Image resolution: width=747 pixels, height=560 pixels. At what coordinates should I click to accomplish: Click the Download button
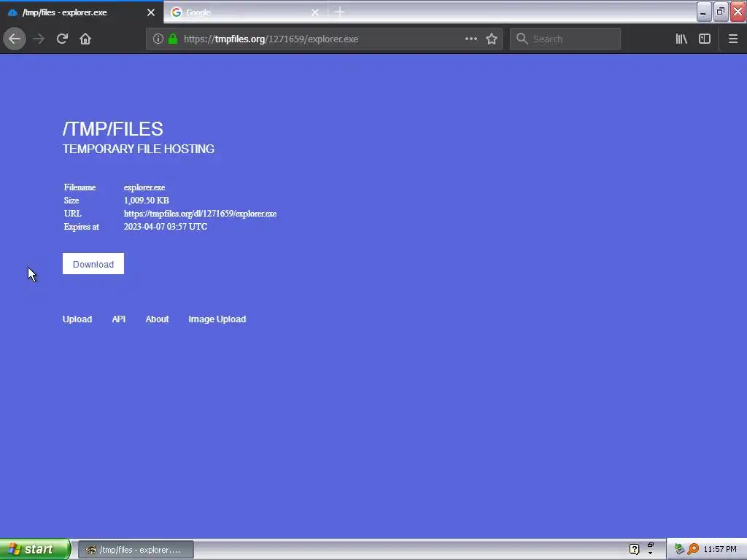click(93, 264)
